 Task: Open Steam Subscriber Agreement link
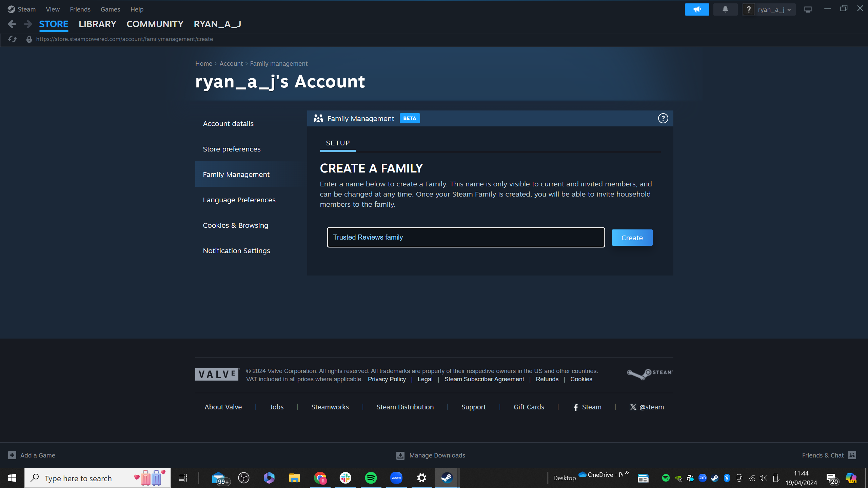(484, 379)
